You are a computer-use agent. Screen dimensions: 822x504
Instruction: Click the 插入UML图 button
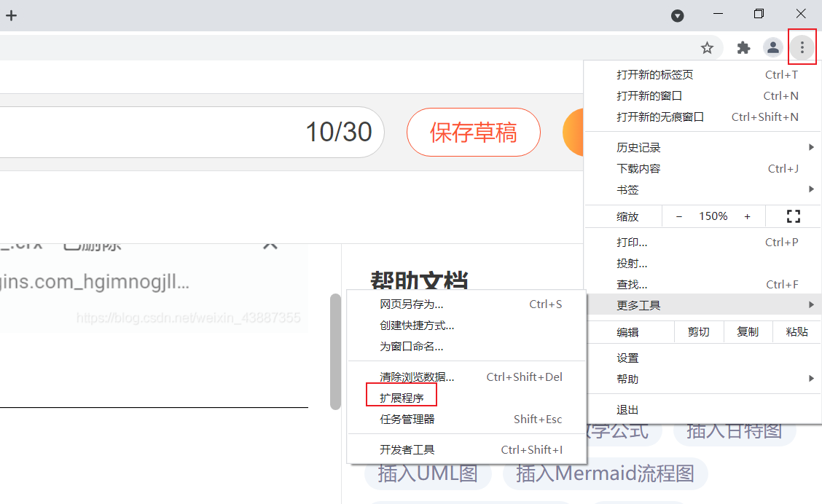click(x=427, y=473)
